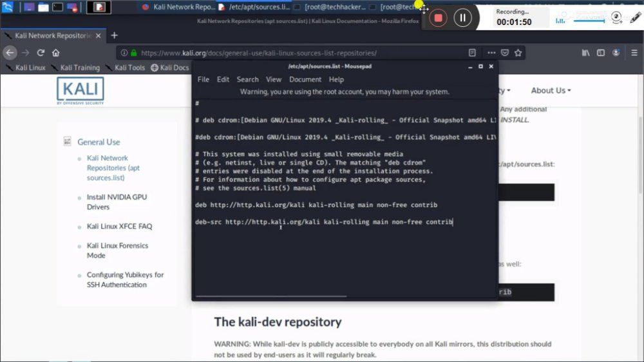
Task: Bookmark this page with the star
Action: 518,53
